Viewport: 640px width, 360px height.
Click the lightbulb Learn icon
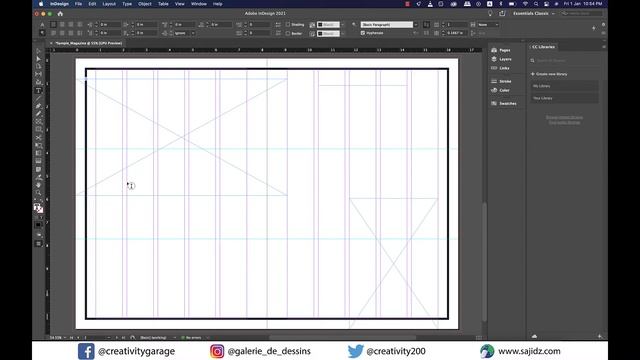pos(490,13)
